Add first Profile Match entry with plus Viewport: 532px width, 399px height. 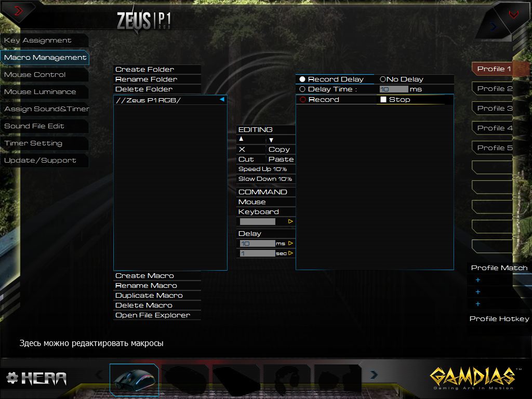[478, 280]
